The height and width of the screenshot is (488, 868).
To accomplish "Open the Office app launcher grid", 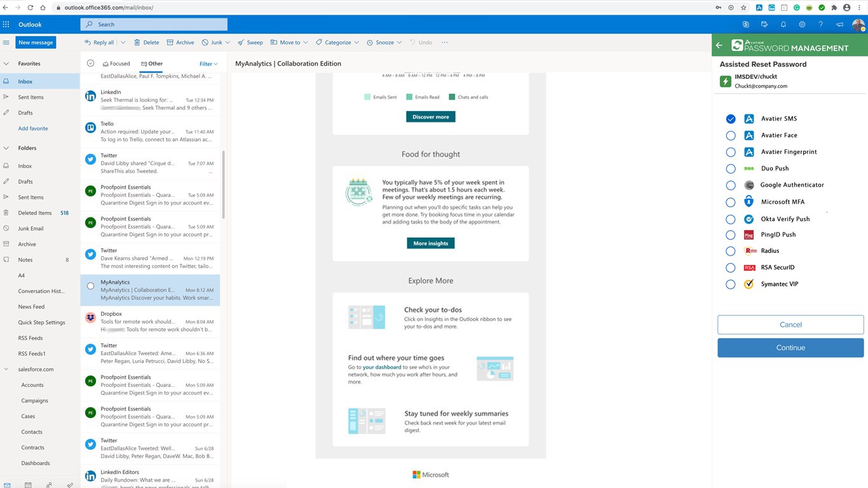I will (6, 24).
